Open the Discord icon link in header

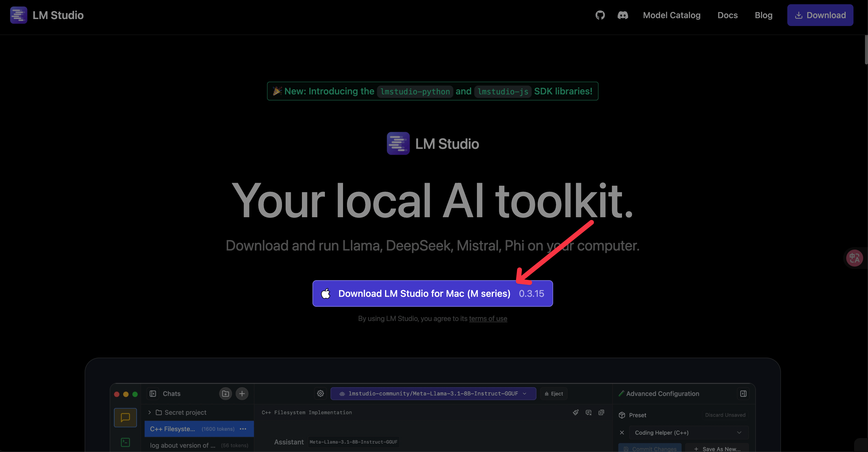click(x=622, y=15)
